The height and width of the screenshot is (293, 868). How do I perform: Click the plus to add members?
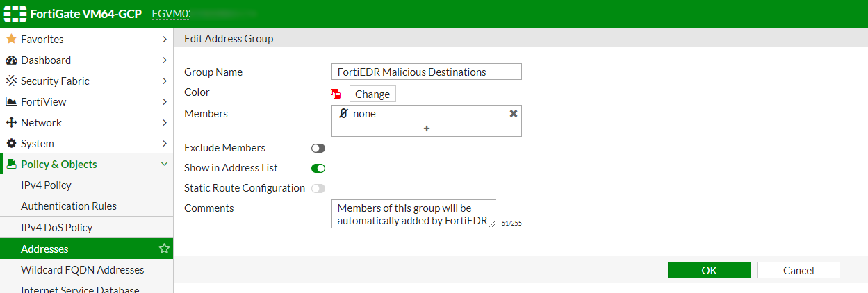[x=427, y=128]
